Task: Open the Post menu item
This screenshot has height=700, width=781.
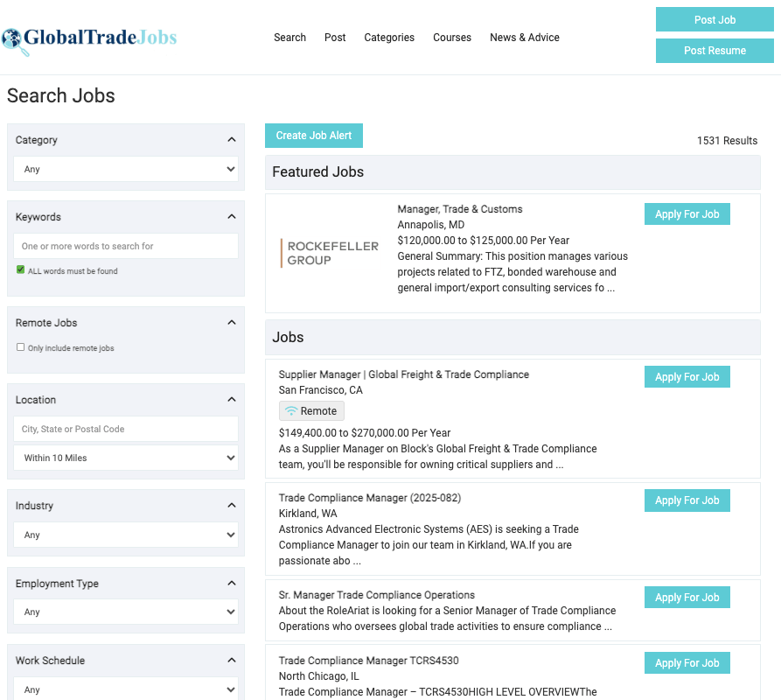Action: [335, 38]
